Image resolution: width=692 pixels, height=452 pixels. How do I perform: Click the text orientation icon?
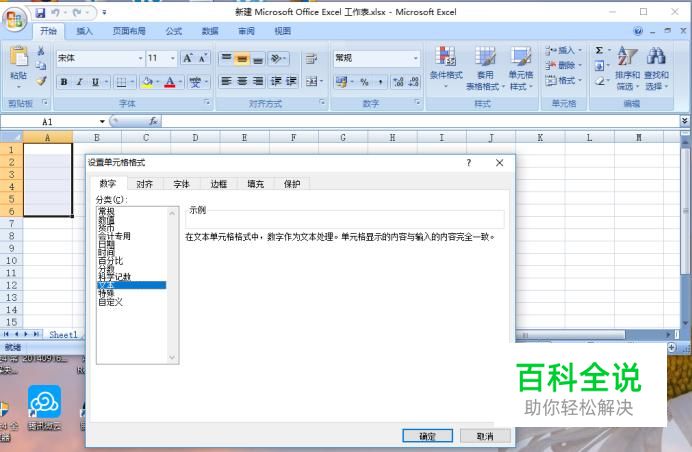click(x=278, y=58)
